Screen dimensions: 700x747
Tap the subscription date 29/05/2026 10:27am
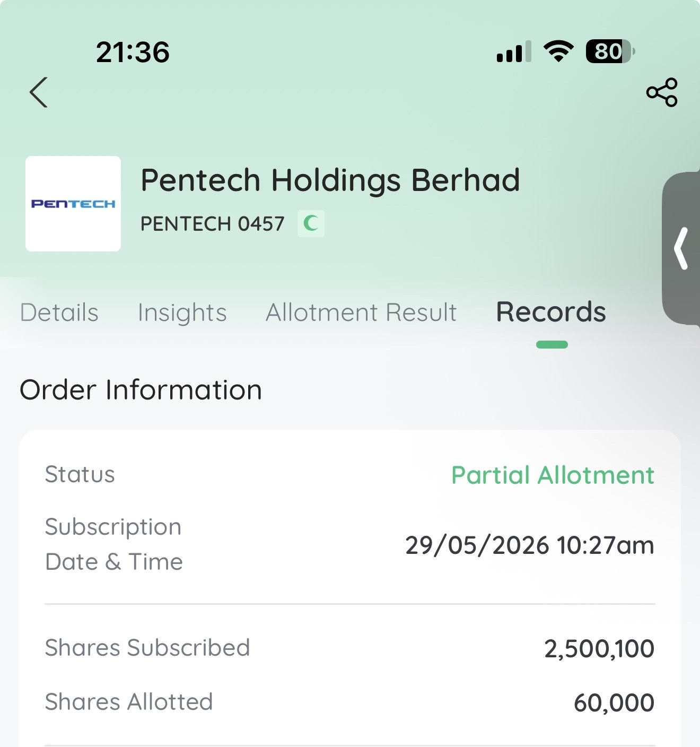pyautogui.click(x=530, y=545)
